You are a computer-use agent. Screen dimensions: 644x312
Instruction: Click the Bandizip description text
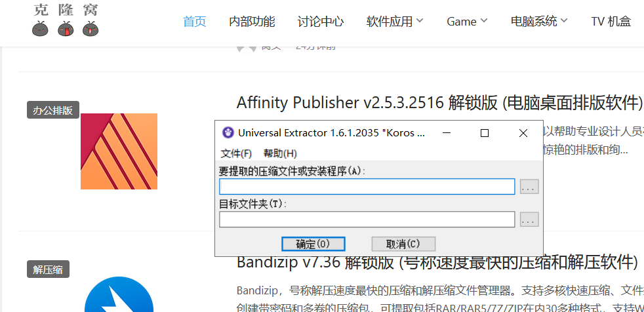click(440, 300)
